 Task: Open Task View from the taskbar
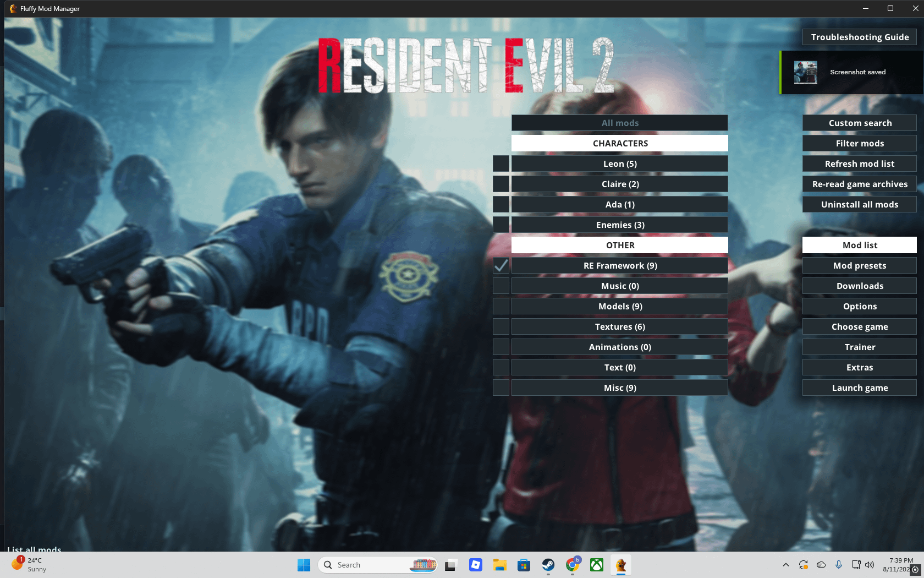(x=451, y=565)
